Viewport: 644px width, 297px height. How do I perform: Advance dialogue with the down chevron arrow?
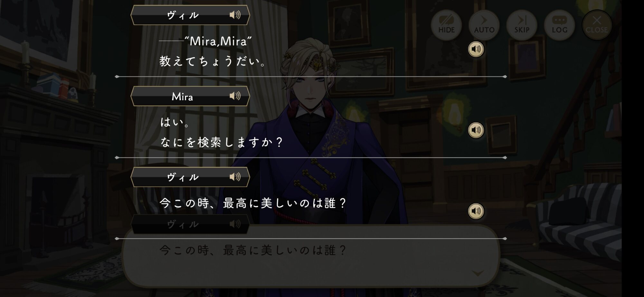[x=478, y=273]
